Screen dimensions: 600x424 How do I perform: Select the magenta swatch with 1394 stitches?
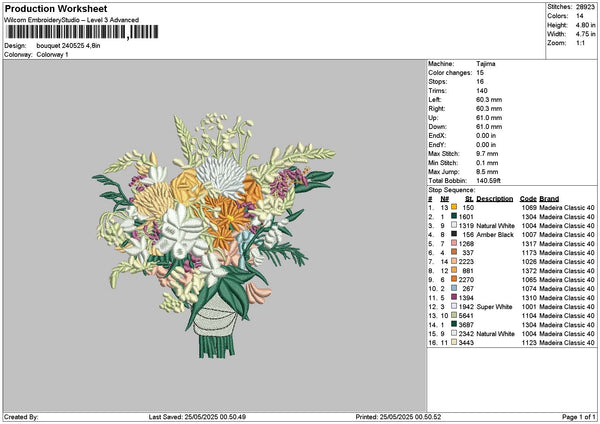[454, 297]
